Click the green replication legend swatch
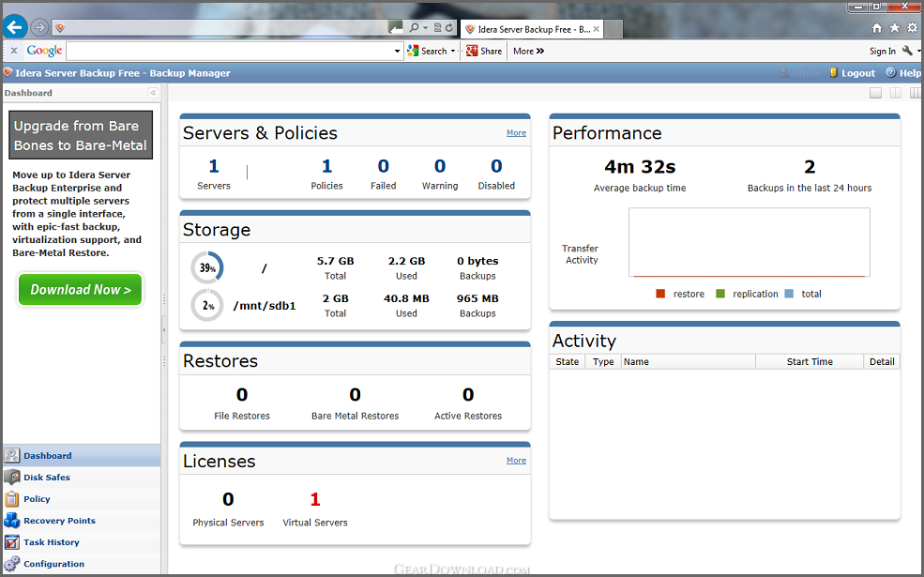The image size is (924, 577). 720,294
